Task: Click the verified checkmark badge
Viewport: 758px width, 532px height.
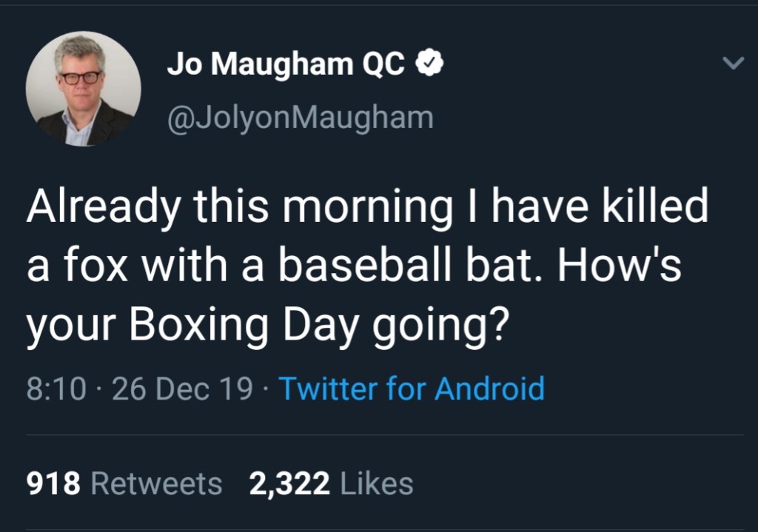Action: (430, 66)
